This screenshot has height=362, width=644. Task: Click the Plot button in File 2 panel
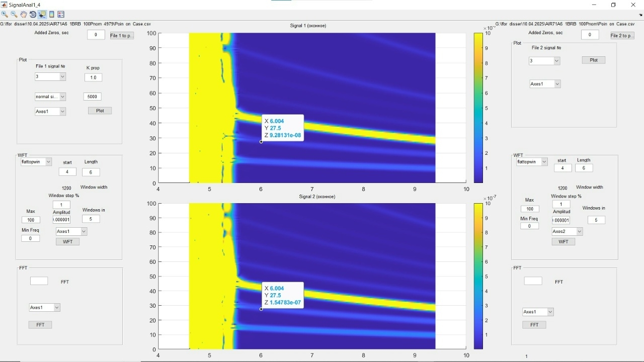coord(594,60)
